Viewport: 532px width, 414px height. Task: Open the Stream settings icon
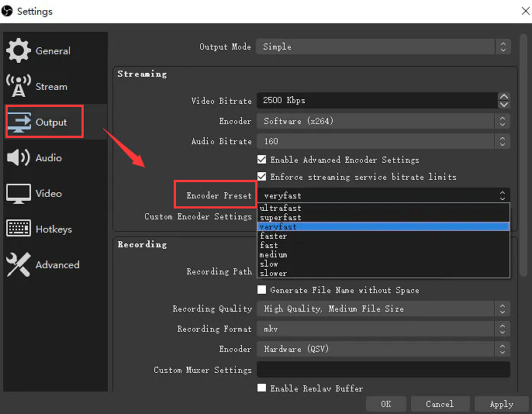point(19,86)
